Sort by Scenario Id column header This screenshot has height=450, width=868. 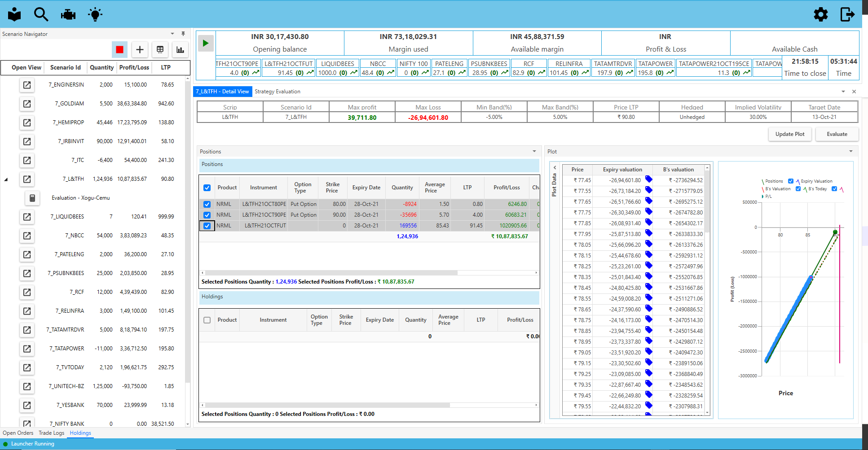[66, 67]
